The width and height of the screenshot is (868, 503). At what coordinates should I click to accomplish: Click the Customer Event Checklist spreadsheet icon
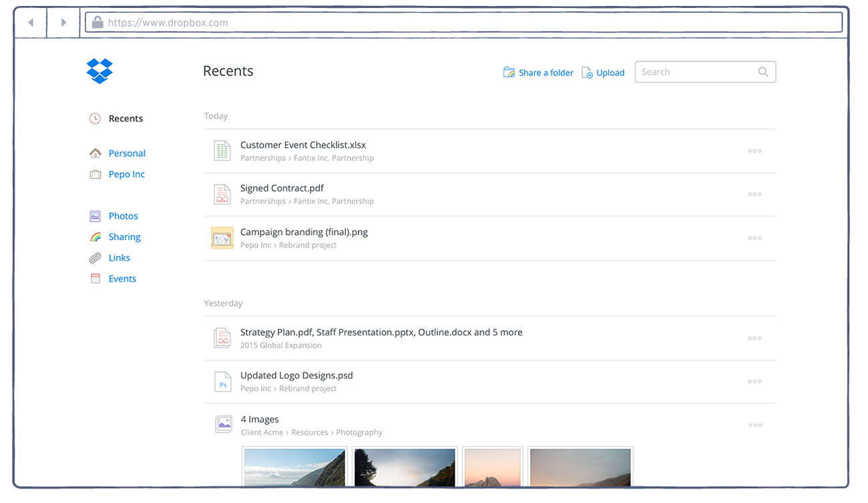coord(222,151)
